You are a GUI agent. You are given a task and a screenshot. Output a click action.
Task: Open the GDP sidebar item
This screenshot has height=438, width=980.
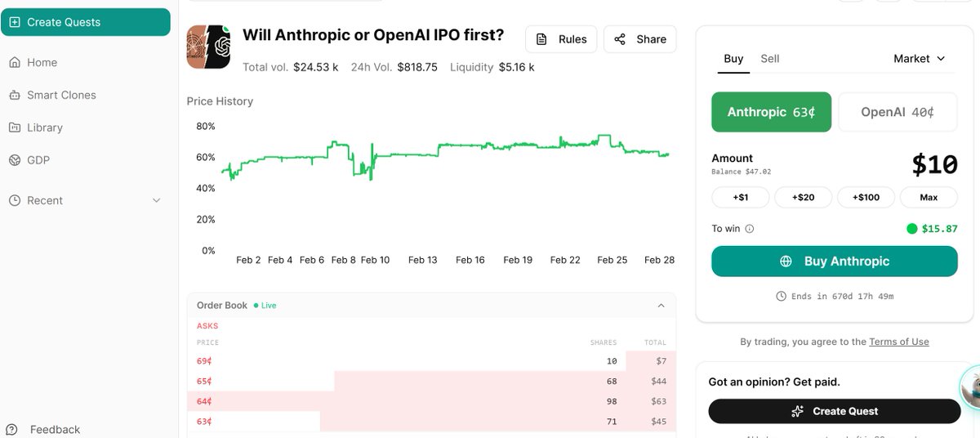click(38, 160)
